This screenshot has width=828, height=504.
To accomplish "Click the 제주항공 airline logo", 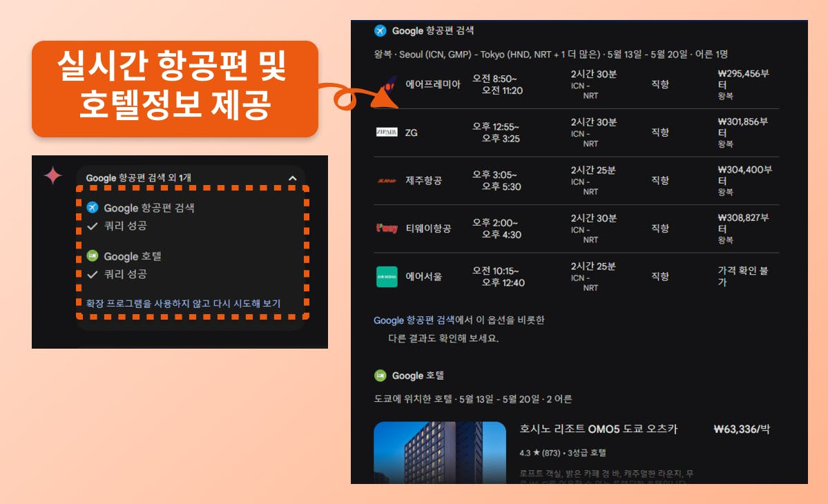I will coord(387,180).
